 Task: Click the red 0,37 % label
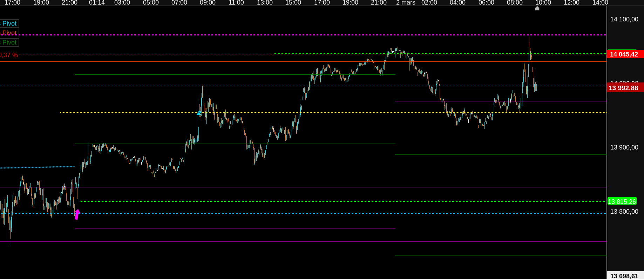(x=9, y=55)
